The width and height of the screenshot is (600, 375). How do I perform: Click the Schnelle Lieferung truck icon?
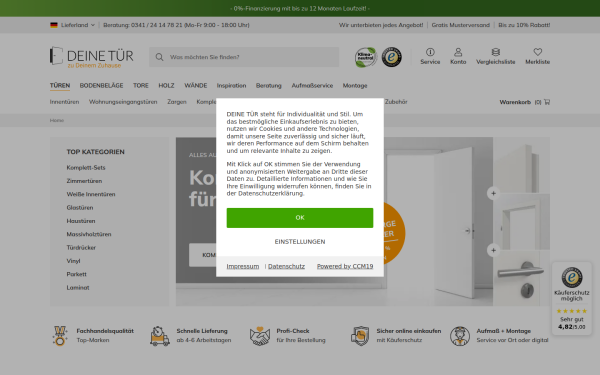(x=160, y=336)
